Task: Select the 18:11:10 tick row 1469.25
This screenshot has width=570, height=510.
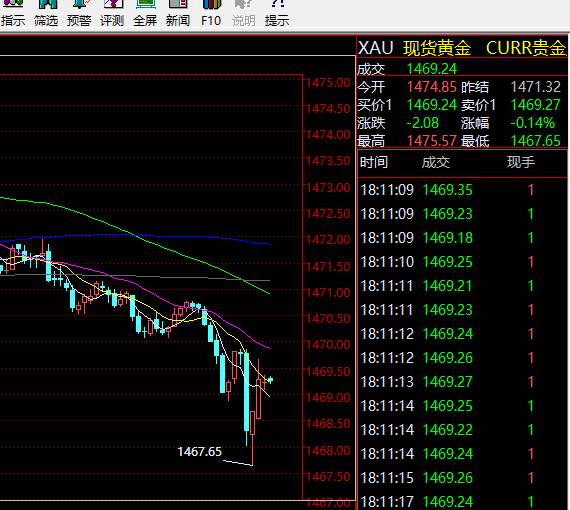Action: tap(462, 262)
